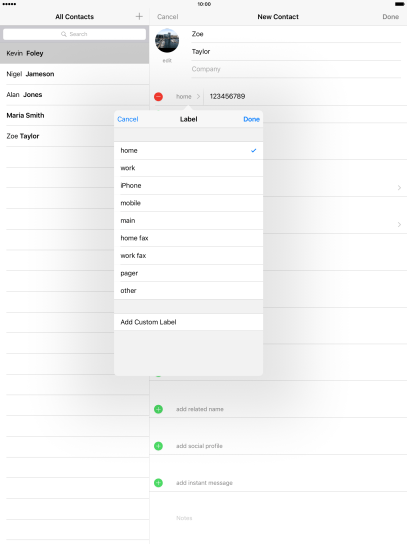Tap green plus beside add related name
The image size is (407, 544).
[x=158, y=409]
